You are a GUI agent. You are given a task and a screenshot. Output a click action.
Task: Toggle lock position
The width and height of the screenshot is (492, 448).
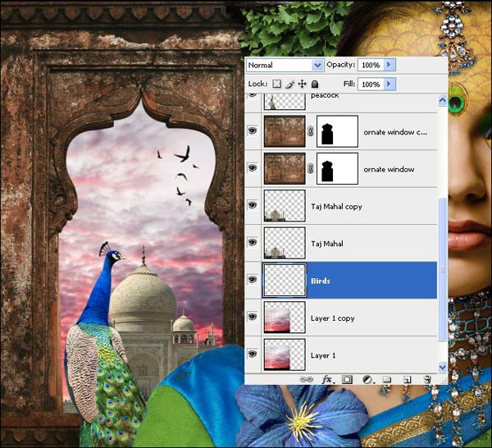click(x=302, y=84)
